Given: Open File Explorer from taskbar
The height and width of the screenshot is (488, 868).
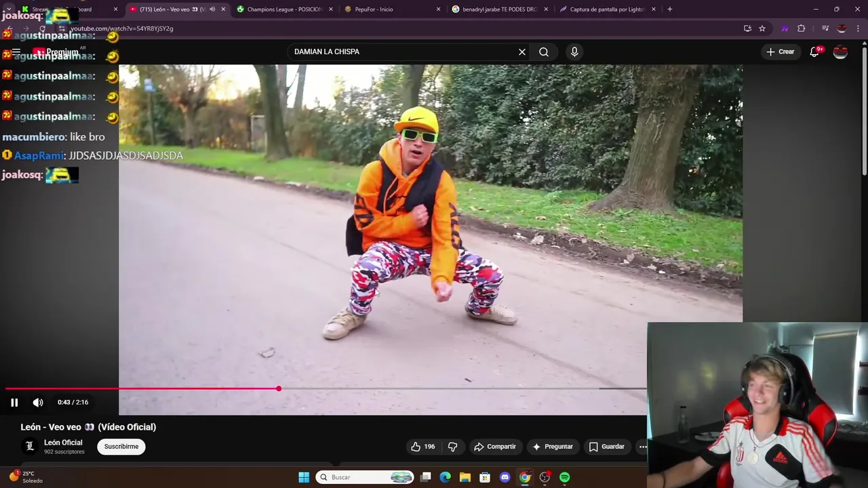Looking at the screenshot, I should pyautogui.click(x=465, y=477).
